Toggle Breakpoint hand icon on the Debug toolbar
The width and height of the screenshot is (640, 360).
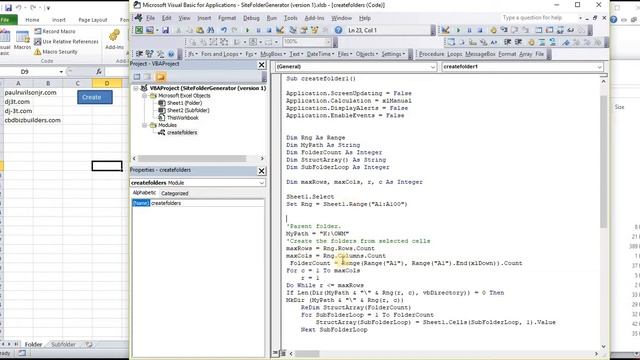(493, 30)
